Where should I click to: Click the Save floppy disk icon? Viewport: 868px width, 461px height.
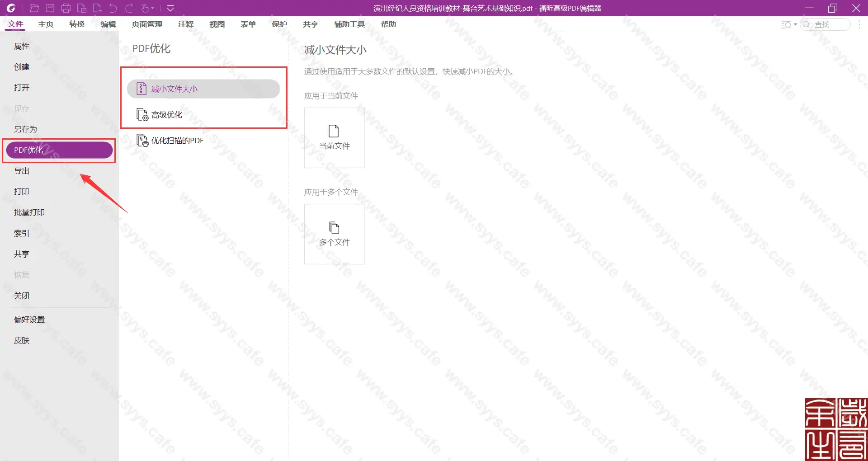pos(50,8)
